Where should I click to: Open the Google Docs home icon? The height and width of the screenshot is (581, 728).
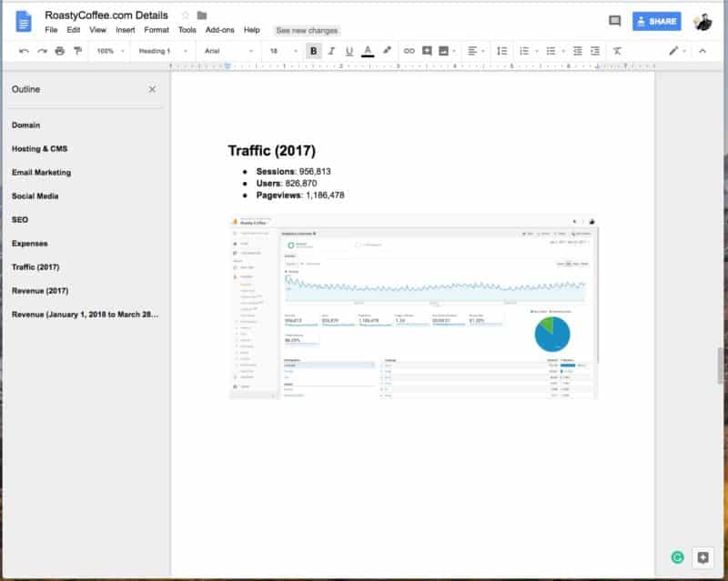[24, 22]
